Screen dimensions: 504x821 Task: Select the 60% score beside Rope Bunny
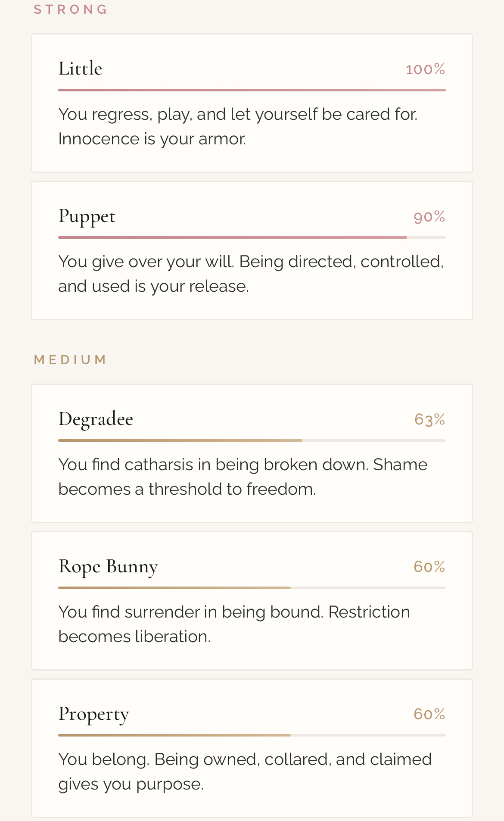(x=429, y=567)
